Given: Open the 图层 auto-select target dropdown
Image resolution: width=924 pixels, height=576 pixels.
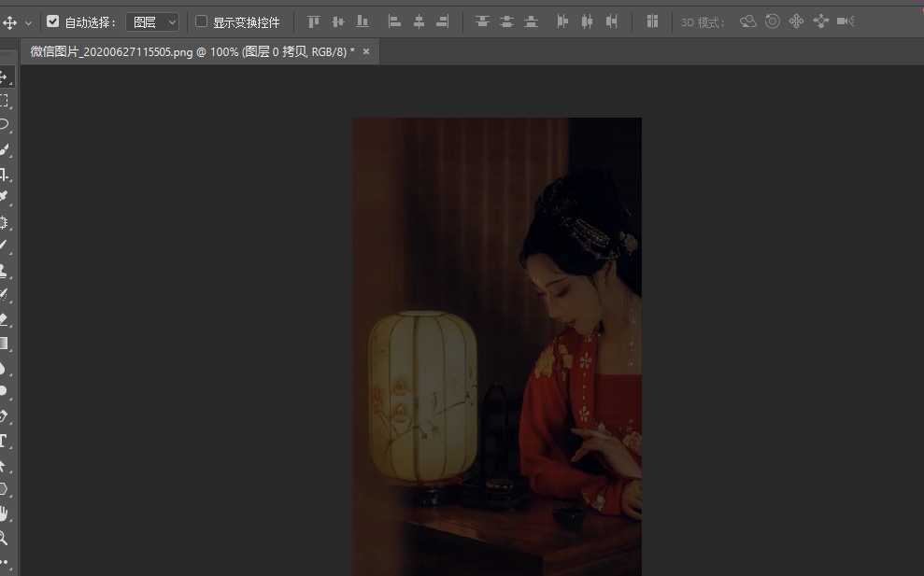Looking at the screenshot, I should pyautogui.click(x=152, y=21).
